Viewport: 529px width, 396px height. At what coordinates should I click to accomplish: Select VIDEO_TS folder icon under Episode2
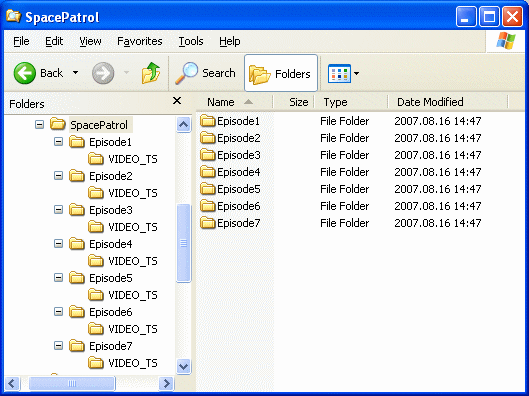(x=96, y=193)
